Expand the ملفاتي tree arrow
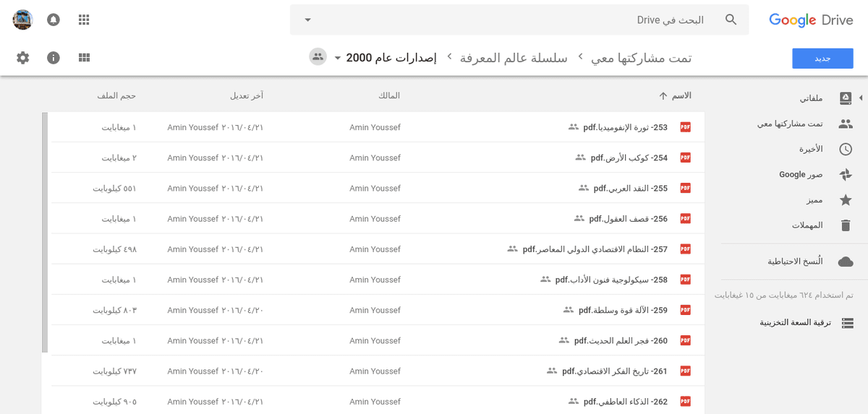 point(861,98)
